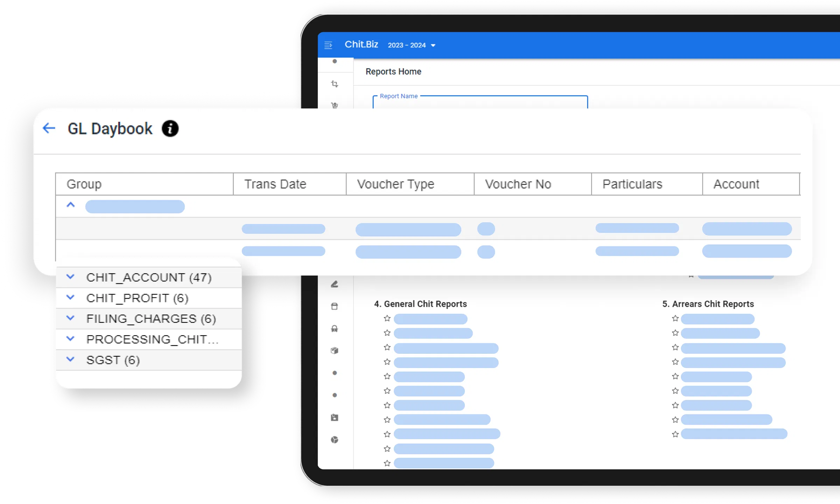Expand the FILING_CHARGES (6) group
The image size is (840, 504).
(70, 318)
